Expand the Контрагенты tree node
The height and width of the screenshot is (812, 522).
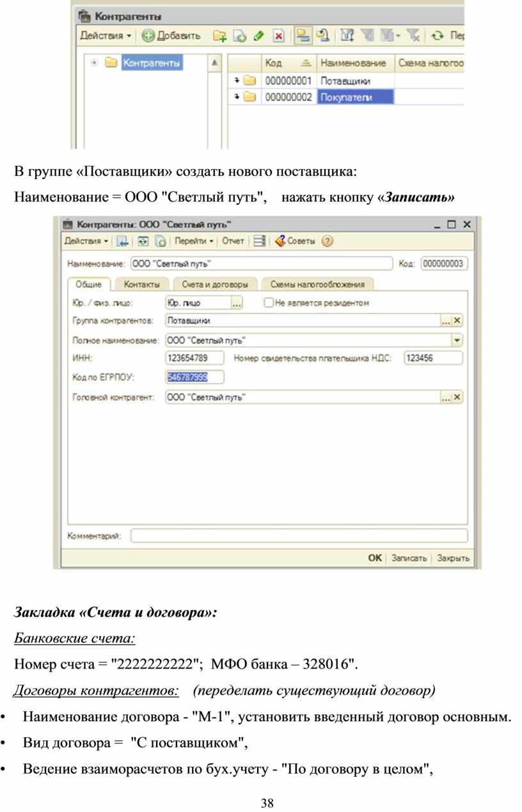pos(95,63)
